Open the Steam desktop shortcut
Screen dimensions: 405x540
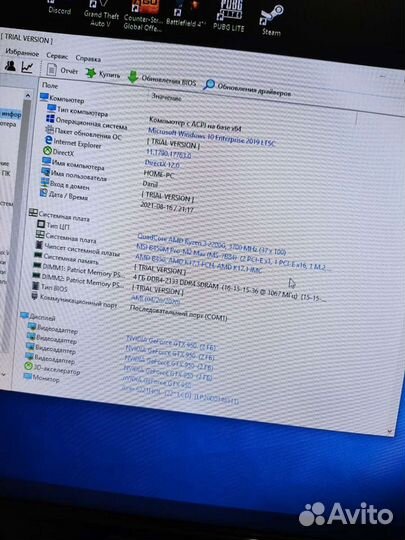point(271,20)
